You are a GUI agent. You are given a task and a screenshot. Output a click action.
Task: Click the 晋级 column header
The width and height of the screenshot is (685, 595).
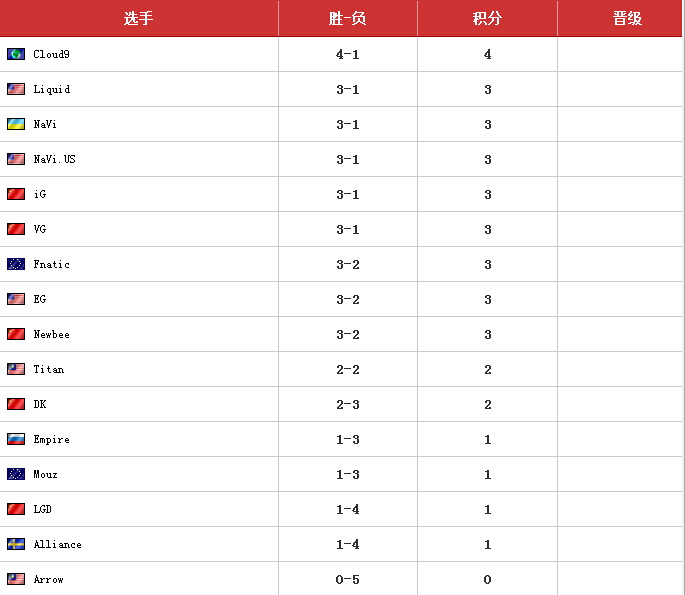[x=627, y=19]
